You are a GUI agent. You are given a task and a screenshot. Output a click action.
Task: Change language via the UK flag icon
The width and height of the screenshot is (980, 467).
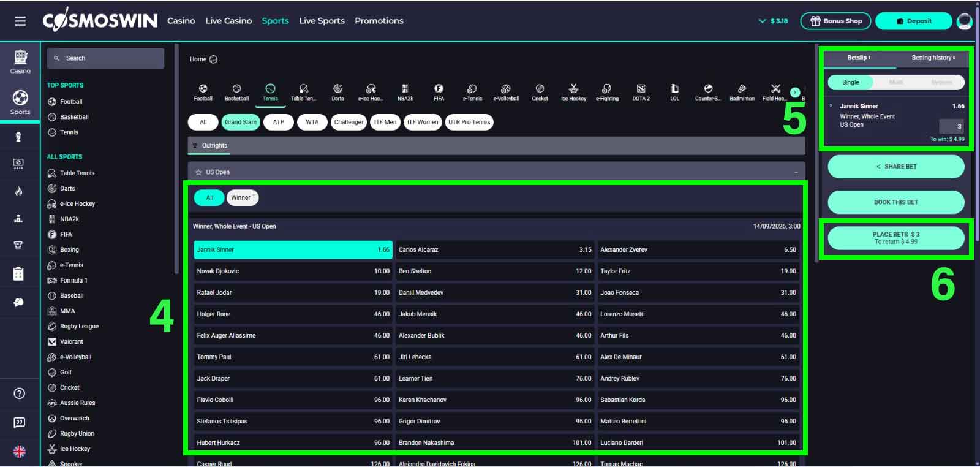[20, 452]
